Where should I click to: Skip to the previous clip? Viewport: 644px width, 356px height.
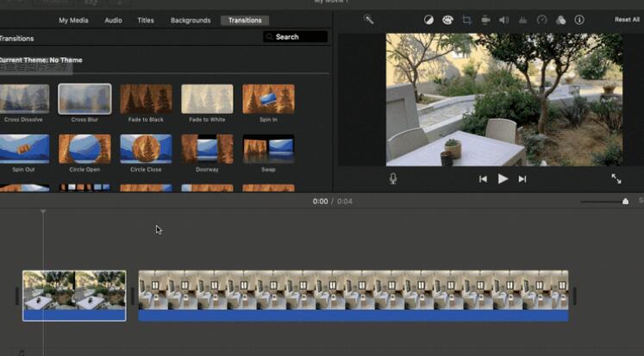click(x=483, y=179)
